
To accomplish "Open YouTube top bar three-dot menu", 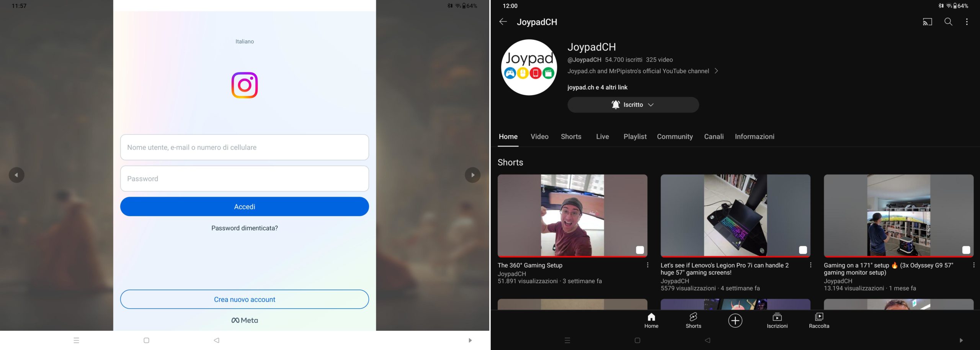I will click(967, 22).
